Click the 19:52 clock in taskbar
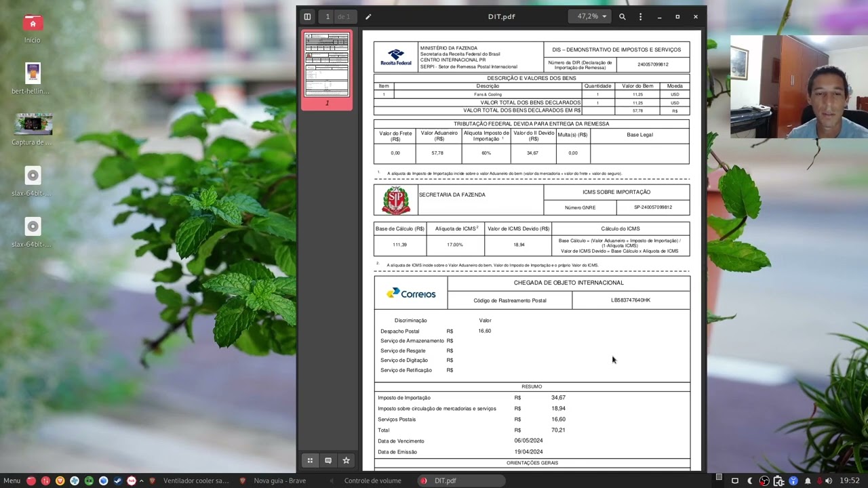The width and height of the screenshot is (868, 488). coord(850,481)
